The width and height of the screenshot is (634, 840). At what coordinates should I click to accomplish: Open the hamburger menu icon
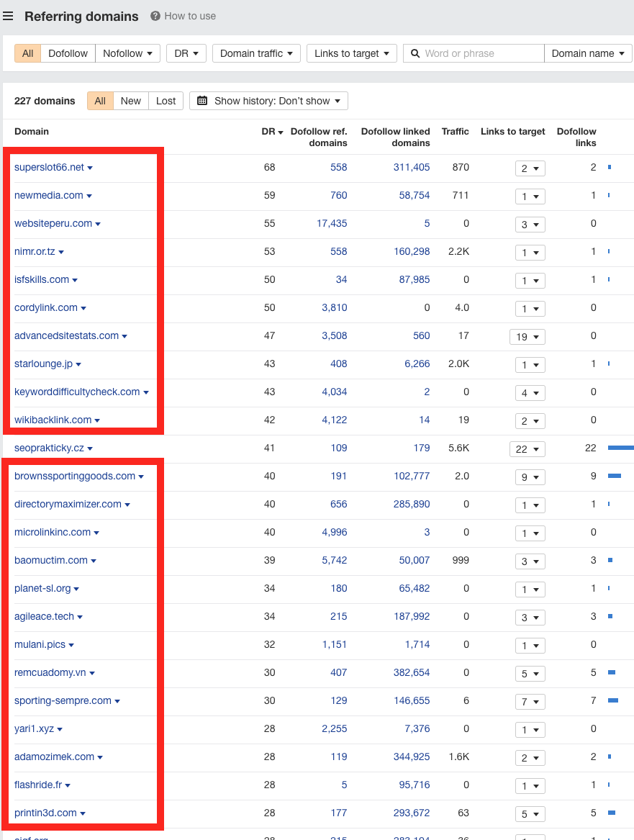[x=7, y=16]
